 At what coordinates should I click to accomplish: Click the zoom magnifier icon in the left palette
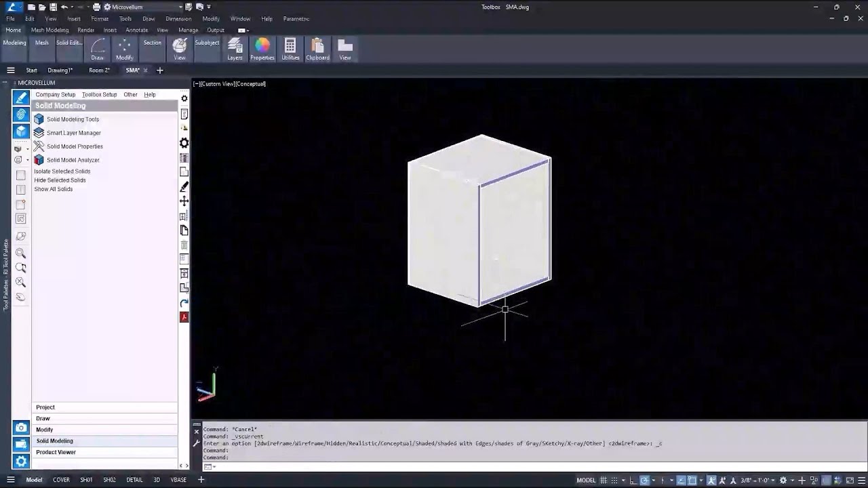pyautogui.click(x=21, y=253)
